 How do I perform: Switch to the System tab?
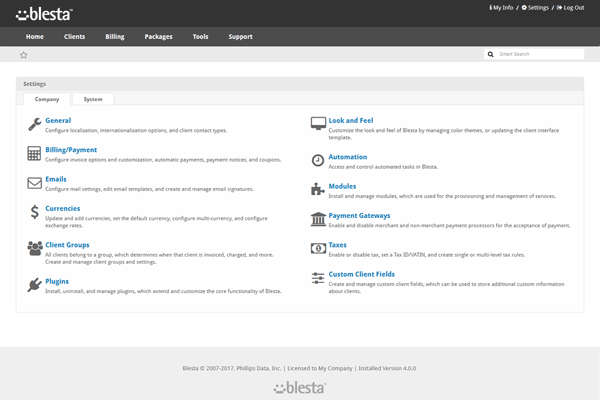pos(93,99)
